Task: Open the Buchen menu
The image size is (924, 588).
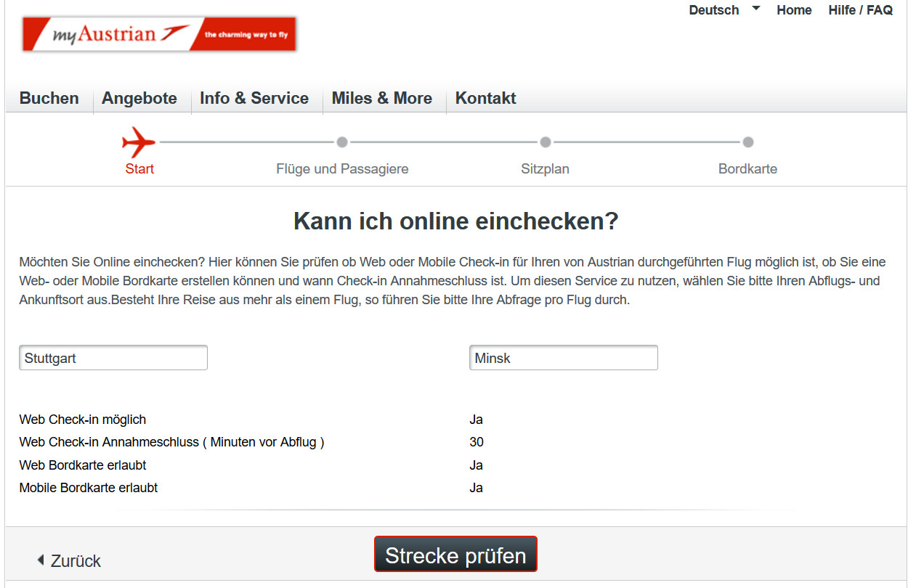Action: (x=49, y=99)
